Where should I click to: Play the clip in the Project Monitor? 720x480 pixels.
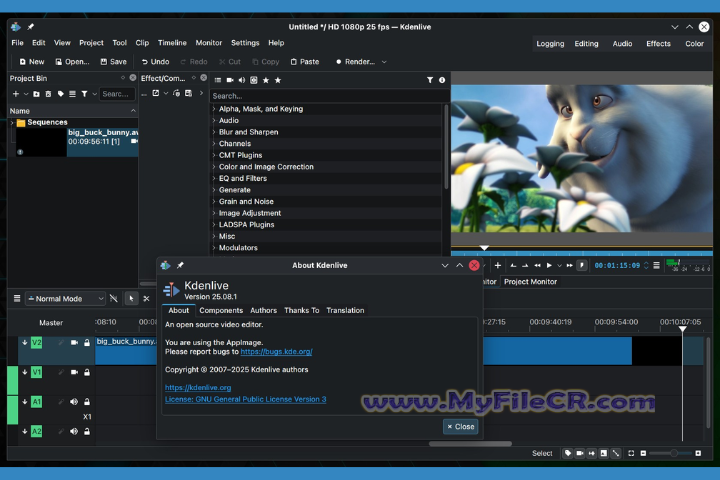[x=549, y=265]
